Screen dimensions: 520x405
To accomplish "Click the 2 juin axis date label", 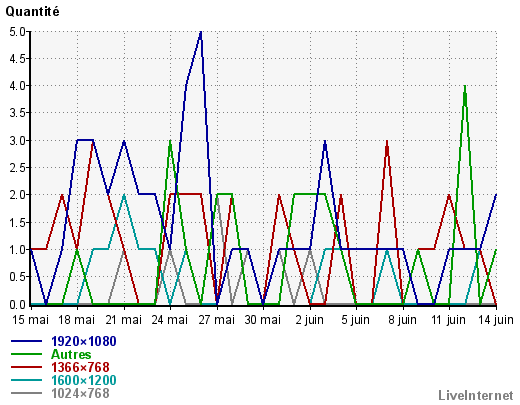I will (310, 320).
